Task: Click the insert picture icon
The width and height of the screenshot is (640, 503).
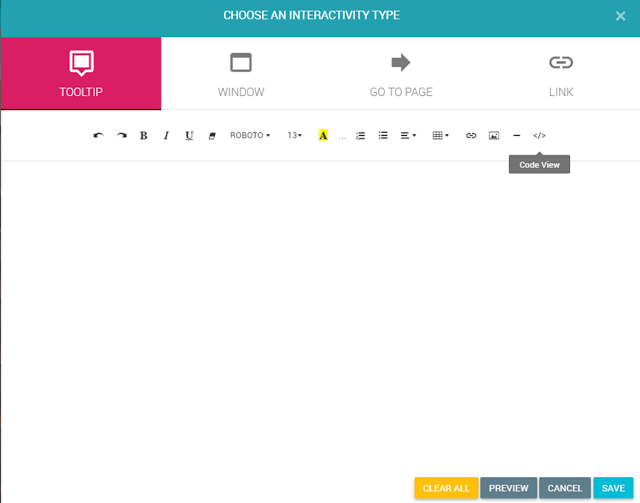Action: [x=494, y=135]
